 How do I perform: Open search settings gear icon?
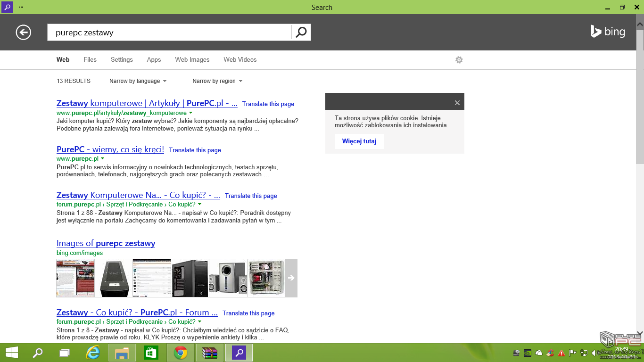(x=459, y=60)
